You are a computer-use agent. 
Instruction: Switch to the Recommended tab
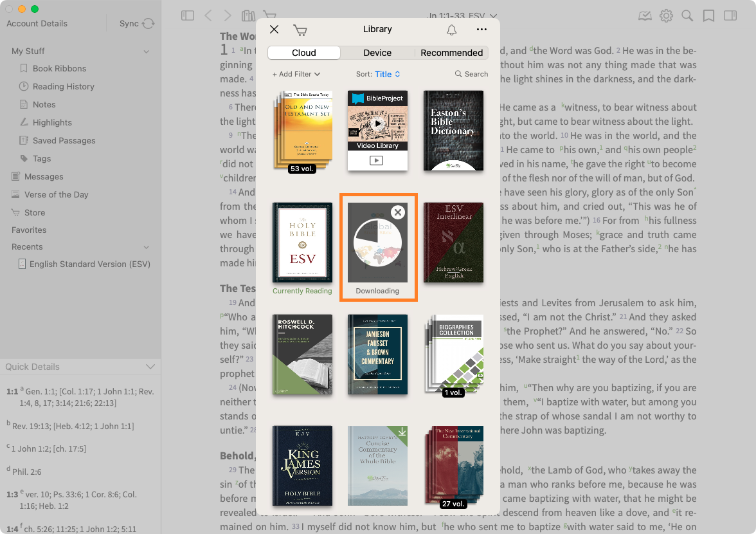tap(451, 53)
